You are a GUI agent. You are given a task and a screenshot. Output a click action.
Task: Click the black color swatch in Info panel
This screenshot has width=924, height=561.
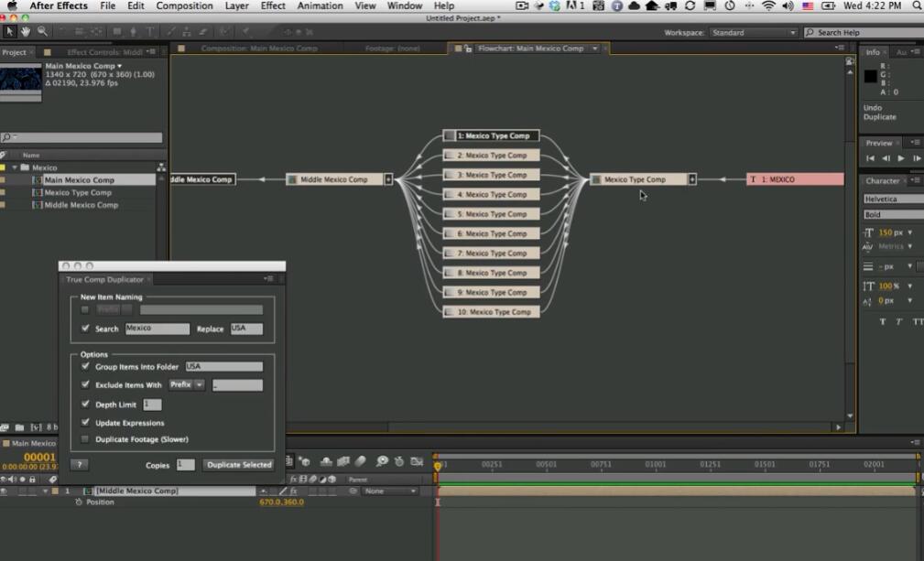click(870, 76)
